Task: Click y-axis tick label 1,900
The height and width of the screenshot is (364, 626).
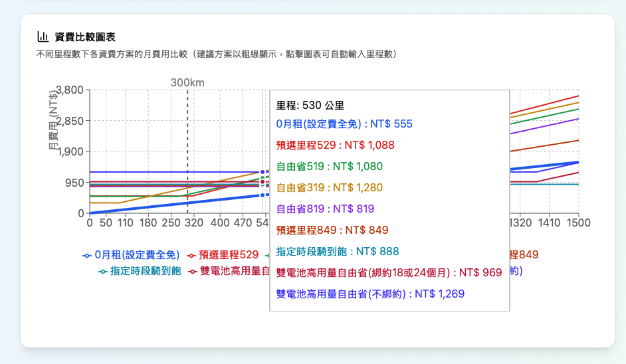Action: pyautogui.click(x=70, y=151)
